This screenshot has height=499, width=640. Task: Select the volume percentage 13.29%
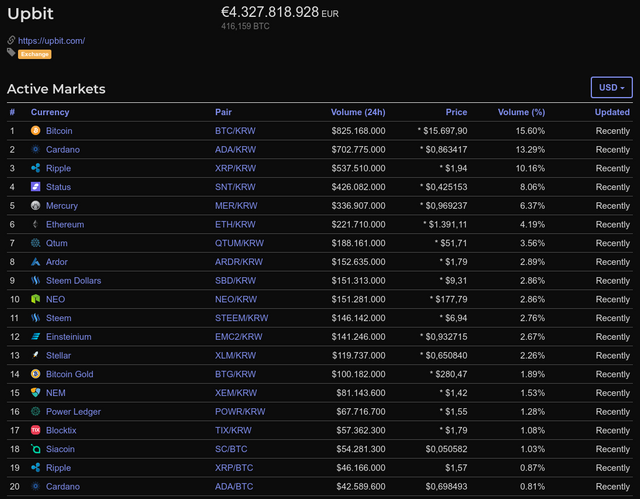point(530,150)
